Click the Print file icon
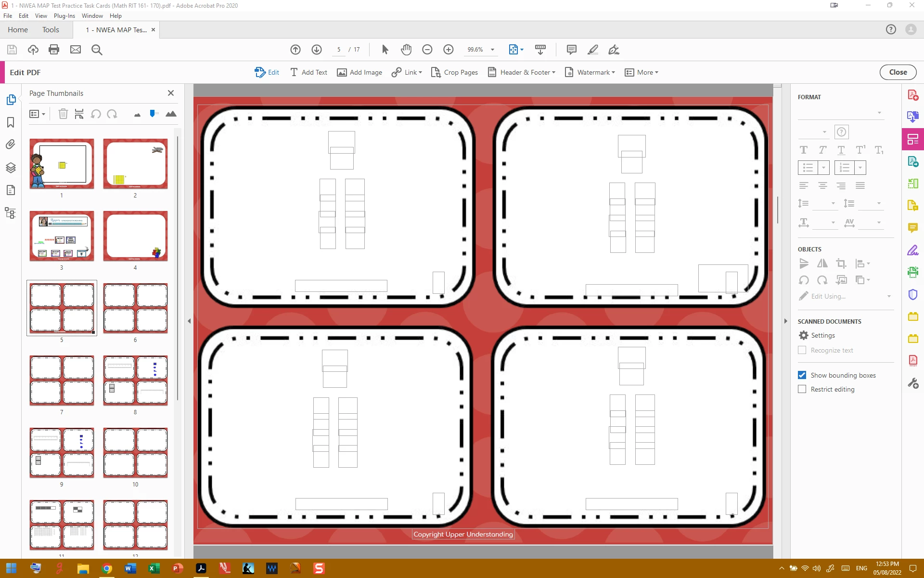924x578 pixels. pyautogui.click(x=54, y=50)
